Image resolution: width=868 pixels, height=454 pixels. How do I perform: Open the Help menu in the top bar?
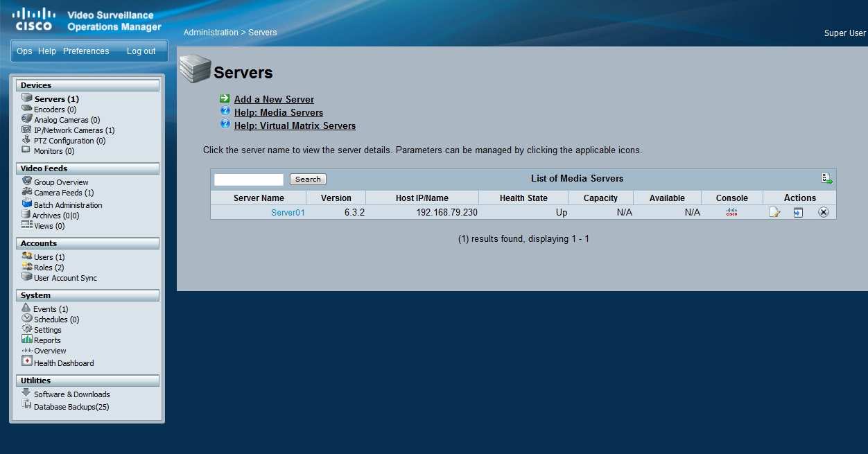click(47, 51)
